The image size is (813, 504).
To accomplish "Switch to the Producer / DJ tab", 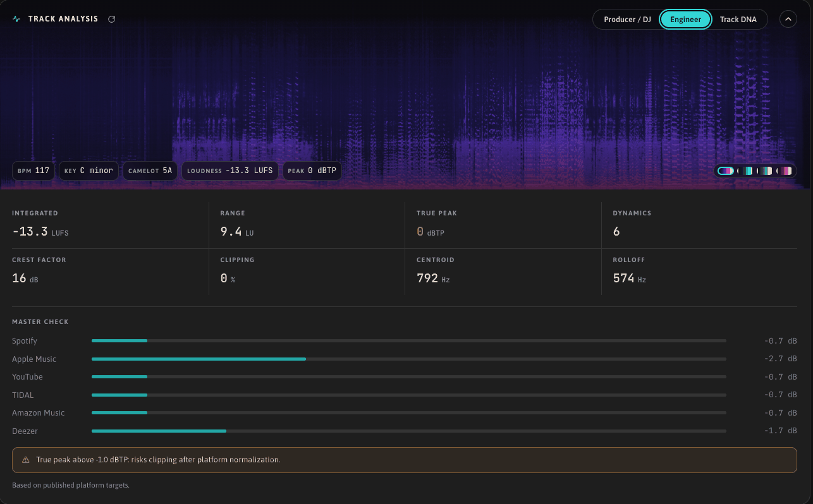I will (x=627, y=20).
